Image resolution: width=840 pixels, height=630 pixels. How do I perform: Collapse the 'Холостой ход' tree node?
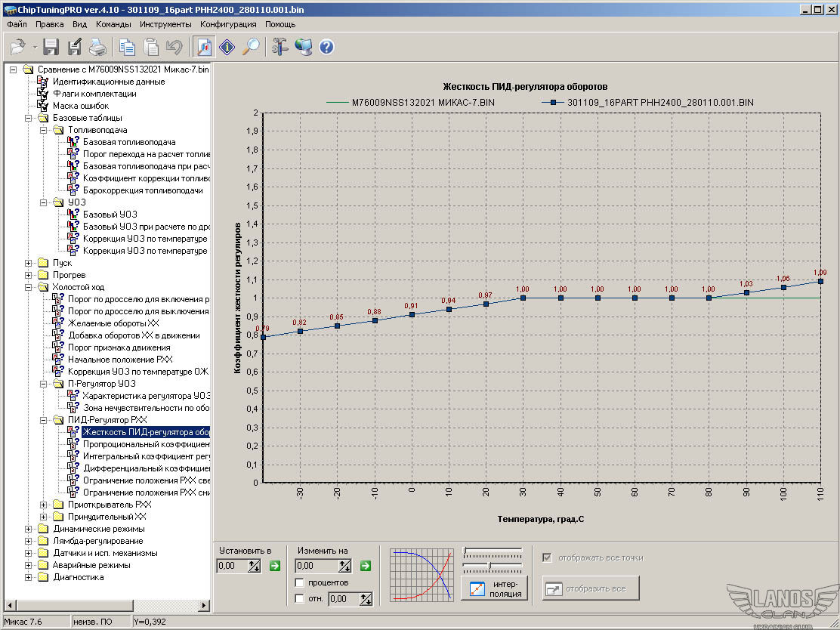(x=29, y=287)
